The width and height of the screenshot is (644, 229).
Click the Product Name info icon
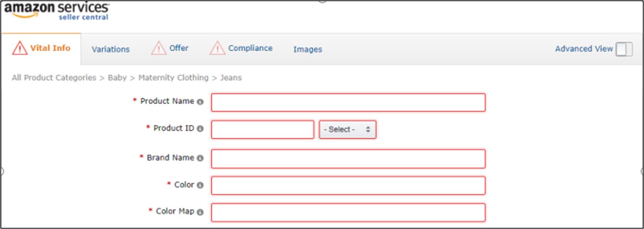click(200, 102)
